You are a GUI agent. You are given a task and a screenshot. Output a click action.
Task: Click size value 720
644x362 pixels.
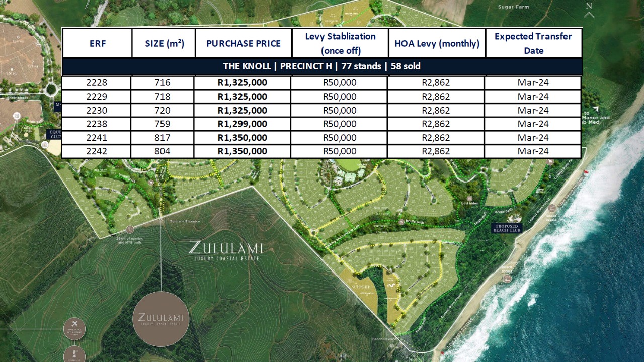[x=163, y=110]
